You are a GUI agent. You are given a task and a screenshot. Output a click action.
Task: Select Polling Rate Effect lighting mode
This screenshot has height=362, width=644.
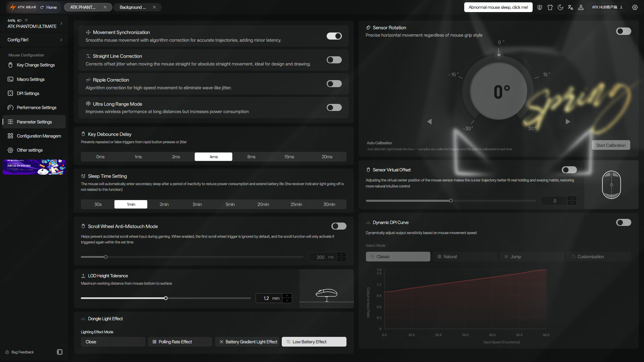point(180,342)
